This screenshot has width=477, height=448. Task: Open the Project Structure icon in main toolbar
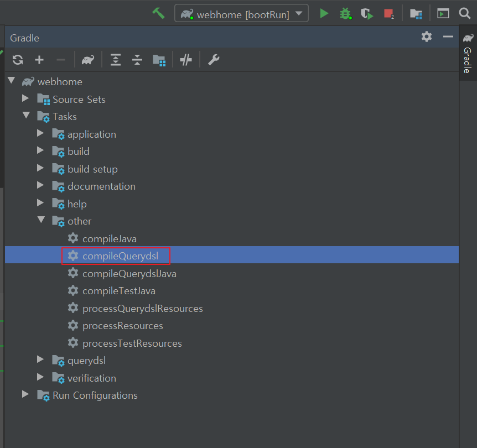click(416, 14)
